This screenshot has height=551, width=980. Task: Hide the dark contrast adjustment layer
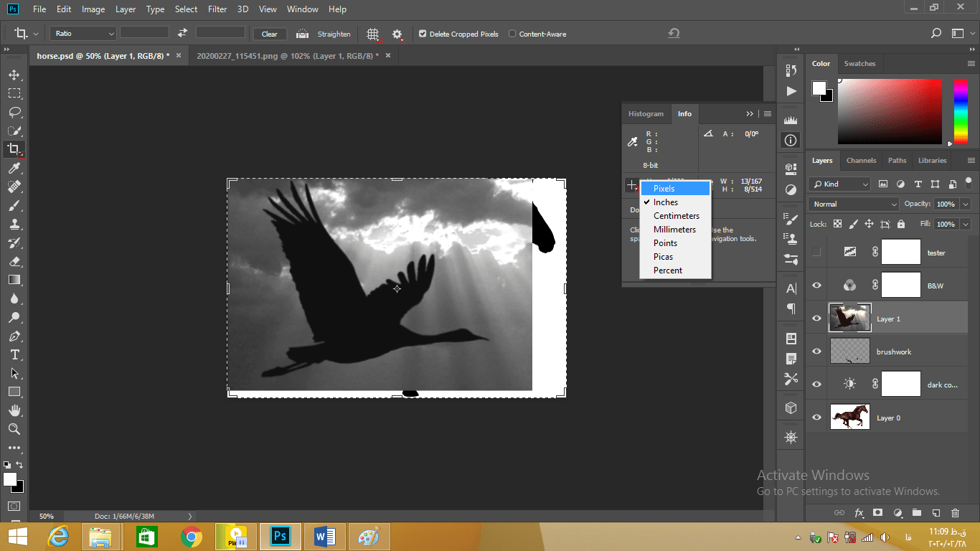click(x=816, y=384)
